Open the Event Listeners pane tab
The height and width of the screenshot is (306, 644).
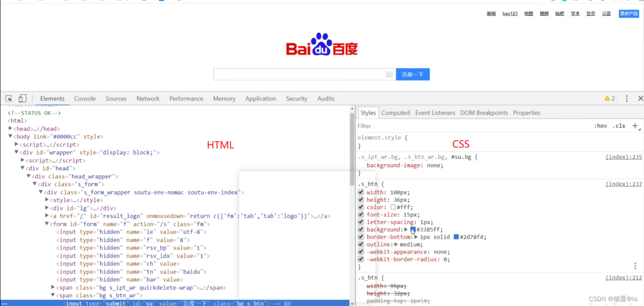(435, 113)
